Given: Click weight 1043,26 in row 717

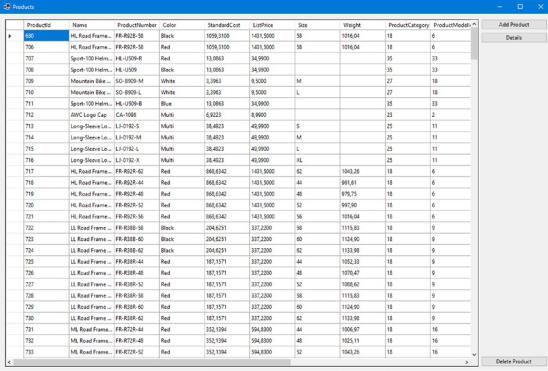Looking at the screenshot, I should (362, 171).
